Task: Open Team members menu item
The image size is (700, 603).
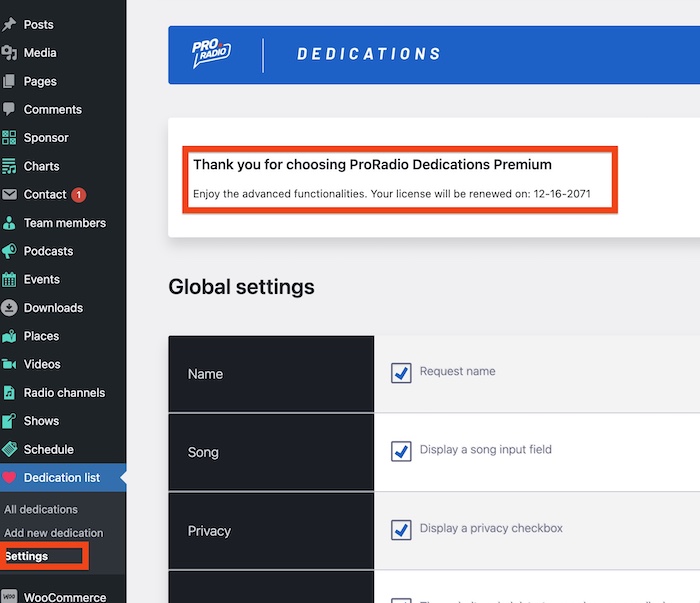Action: click(x=63, y=223)
